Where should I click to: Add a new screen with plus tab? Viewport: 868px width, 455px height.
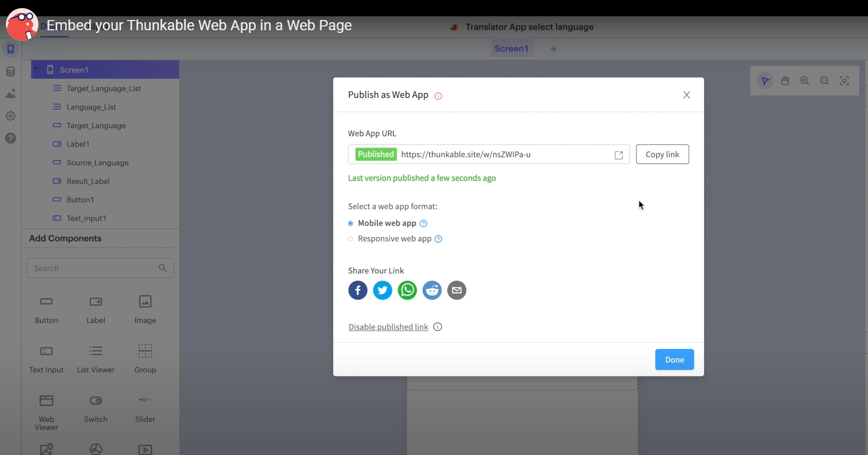[554, 49]
